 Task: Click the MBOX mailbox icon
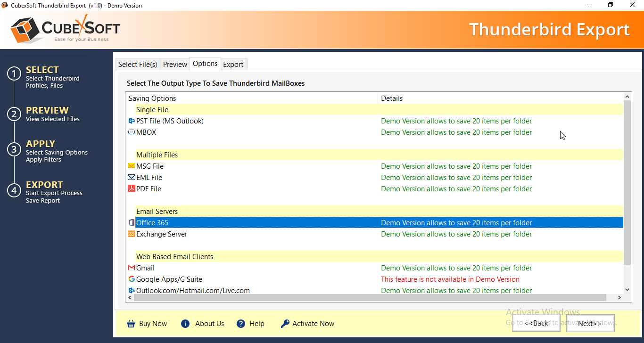pyautogui.click(x=132, y=132)
